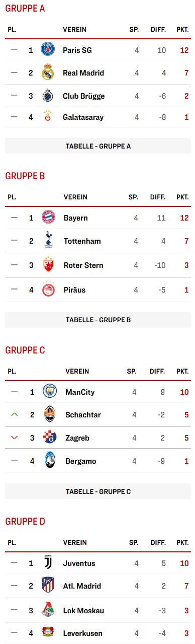Click the Lok Moskau team name
This screenshot has width=195, height=644.
(83, 610)
